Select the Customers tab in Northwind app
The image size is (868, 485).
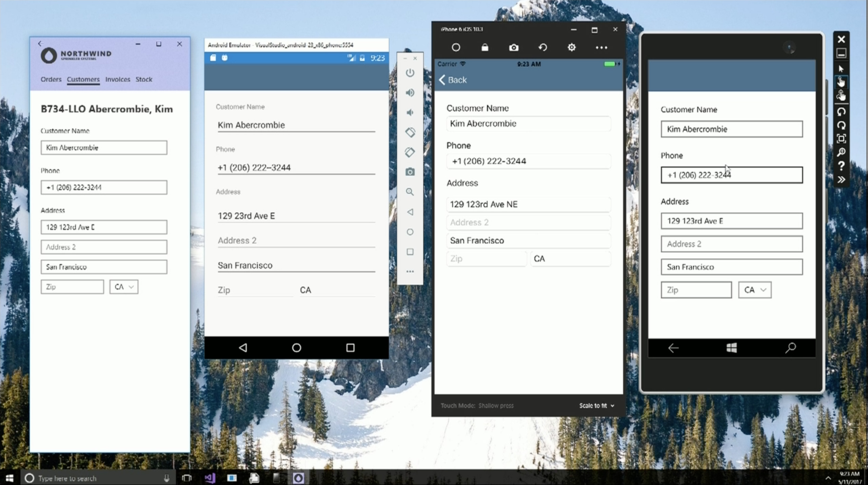pos(82,79)
